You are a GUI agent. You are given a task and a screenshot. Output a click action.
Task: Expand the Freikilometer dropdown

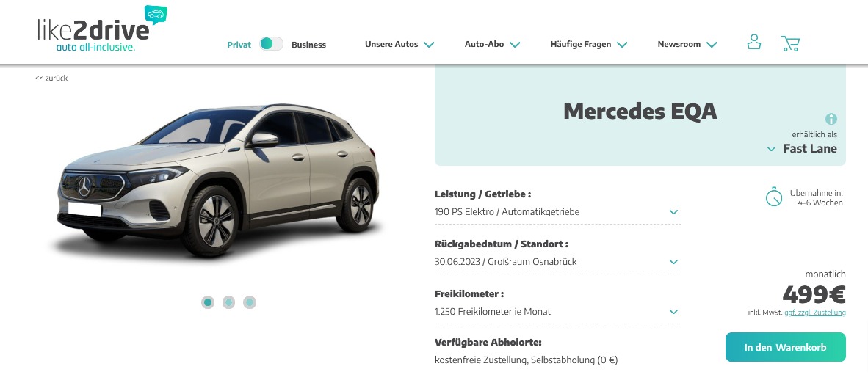pos(557,312)
